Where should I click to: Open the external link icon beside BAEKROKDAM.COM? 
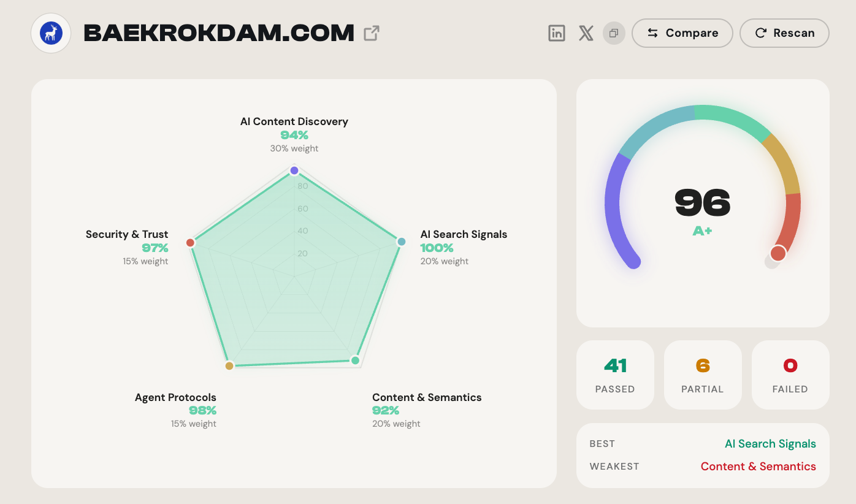[372, 33]
